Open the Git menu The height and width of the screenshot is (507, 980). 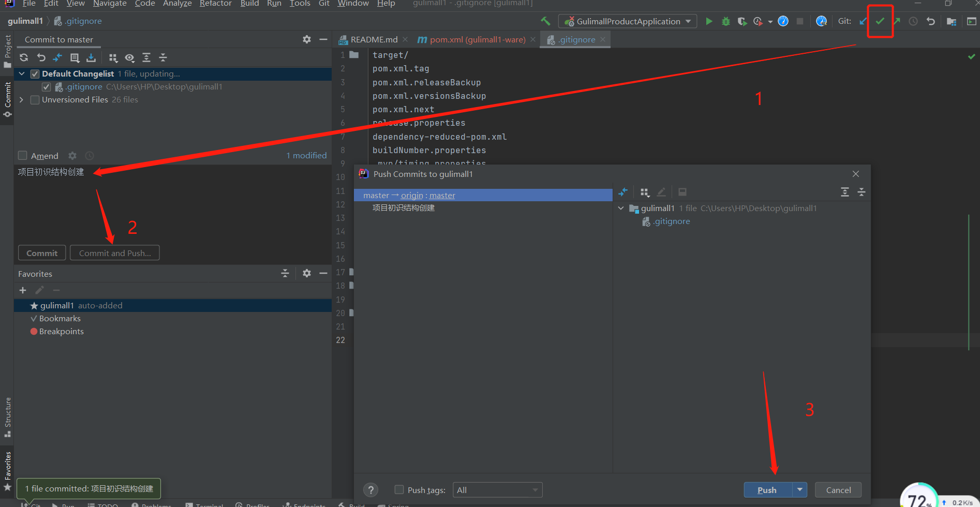tap(324, 4)
